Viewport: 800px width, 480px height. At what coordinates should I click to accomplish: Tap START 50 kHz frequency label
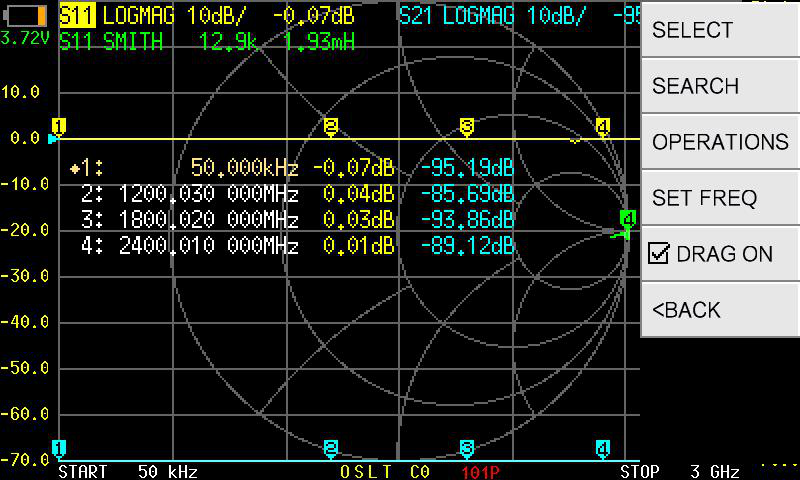128,471
